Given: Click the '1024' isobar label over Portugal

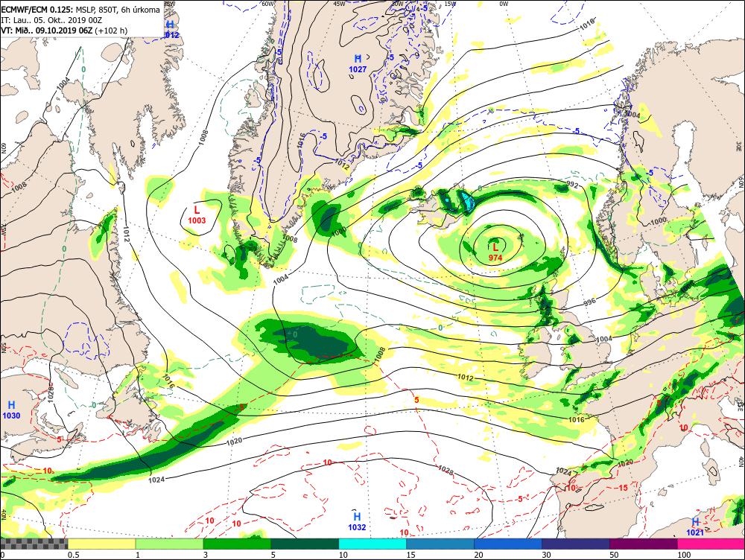Looking at the screenshot, I should coord(563,471).
